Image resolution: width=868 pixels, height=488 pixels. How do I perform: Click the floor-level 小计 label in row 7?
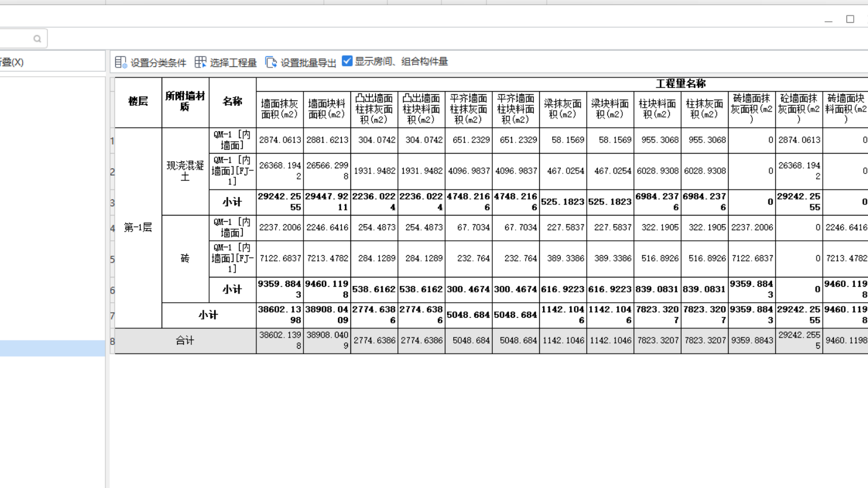(x=209, y=315)
